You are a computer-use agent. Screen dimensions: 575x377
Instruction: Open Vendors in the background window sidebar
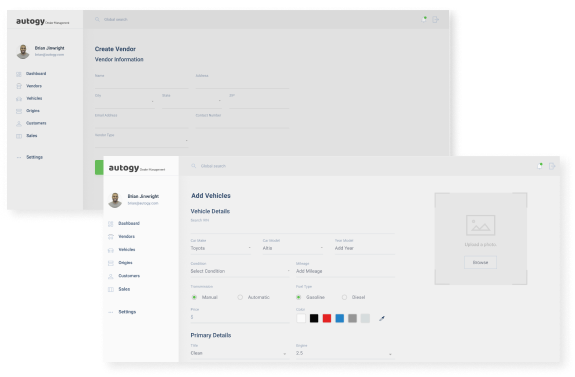click(x=34, y=86)
